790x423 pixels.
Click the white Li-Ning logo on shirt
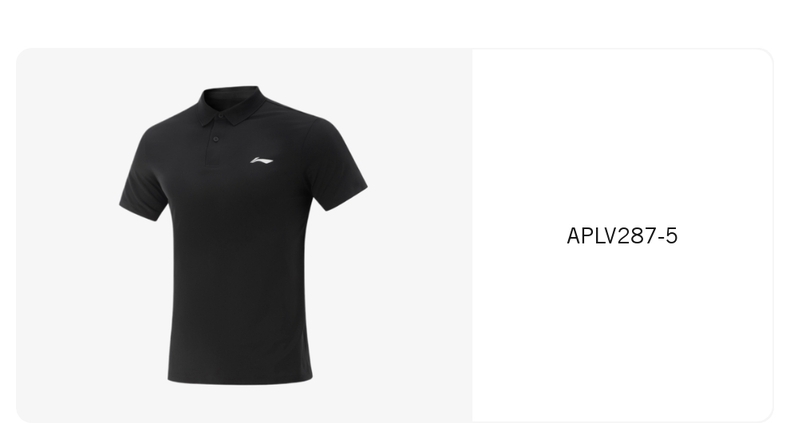(261, 161)
